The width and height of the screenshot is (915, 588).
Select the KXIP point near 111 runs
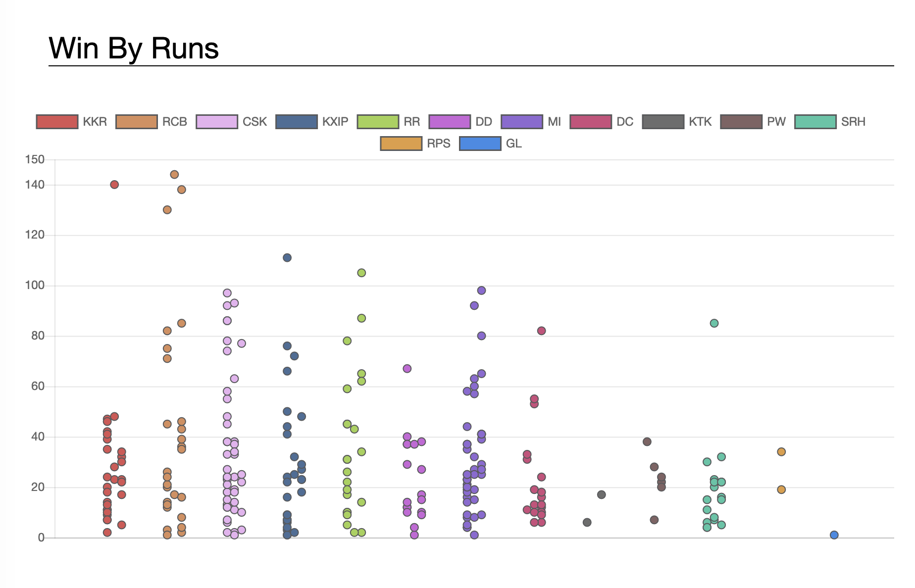(287, 258)
